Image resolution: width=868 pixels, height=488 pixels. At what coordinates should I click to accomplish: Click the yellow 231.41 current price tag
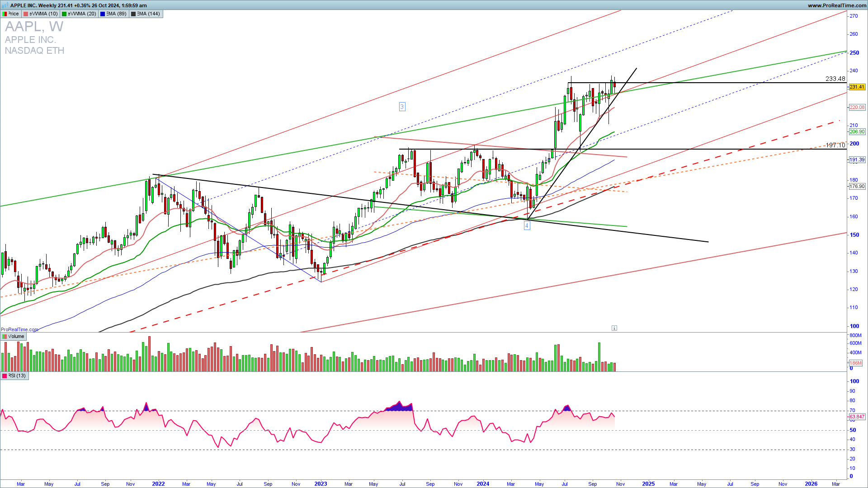857,87
